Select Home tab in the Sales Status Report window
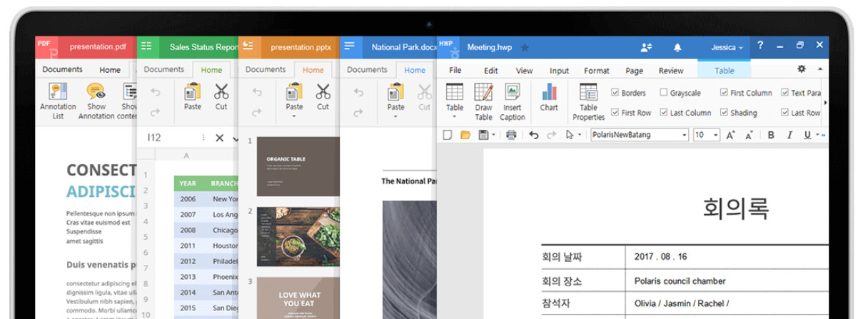 (x=211, y=70)
